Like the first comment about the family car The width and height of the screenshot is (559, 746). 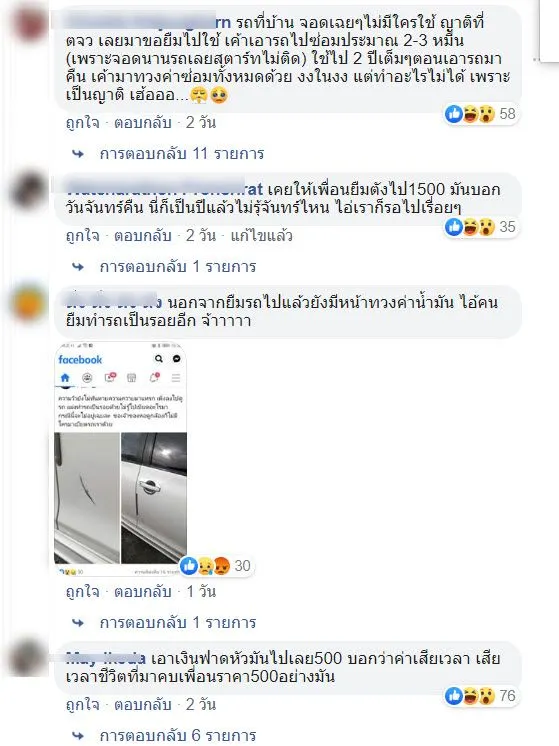(83, 123)
